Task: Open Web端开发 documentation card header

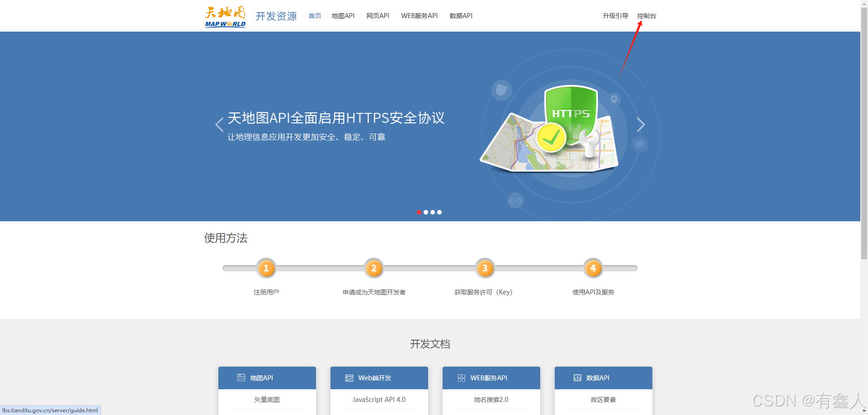Action: click(379, 378)
